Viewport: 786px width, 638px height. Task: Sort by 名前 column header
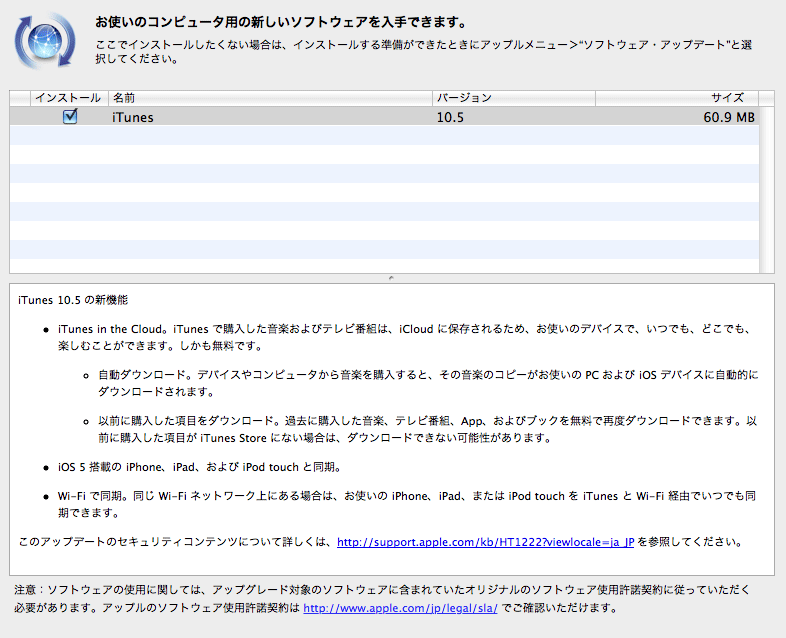270,98
